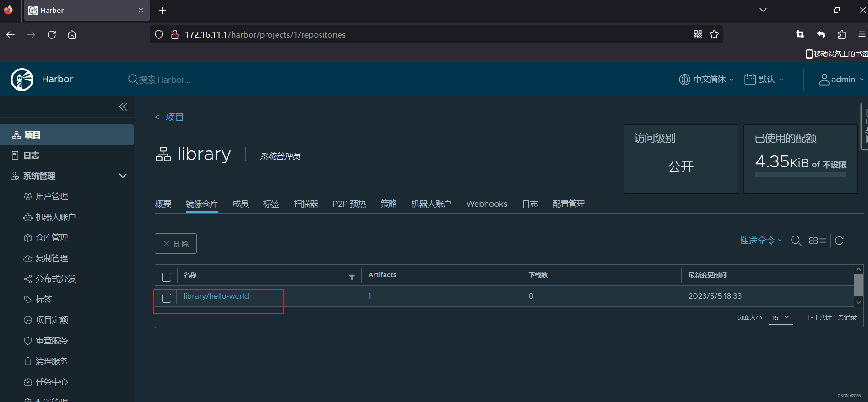Go to browser home page
The width and height of the screenshot is (868, 402).
tap(72, 35)
